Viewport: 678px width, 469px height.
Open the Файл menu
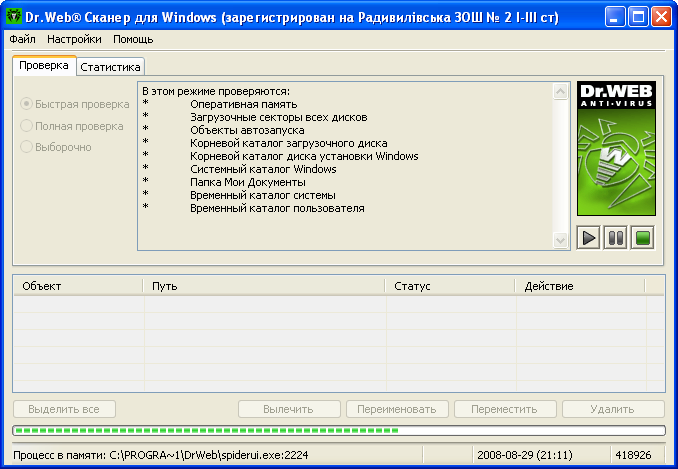[x=22, y=39]
